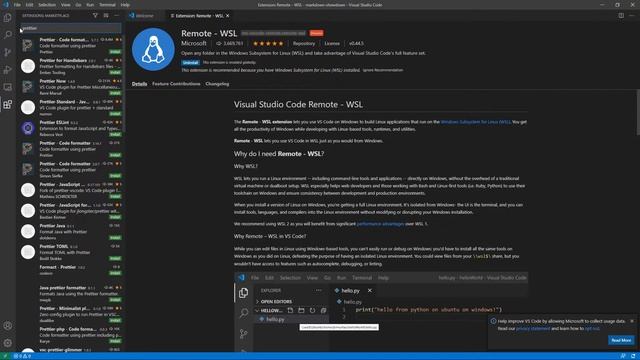Focus the extensions search box containing prettier

(71, 28)
